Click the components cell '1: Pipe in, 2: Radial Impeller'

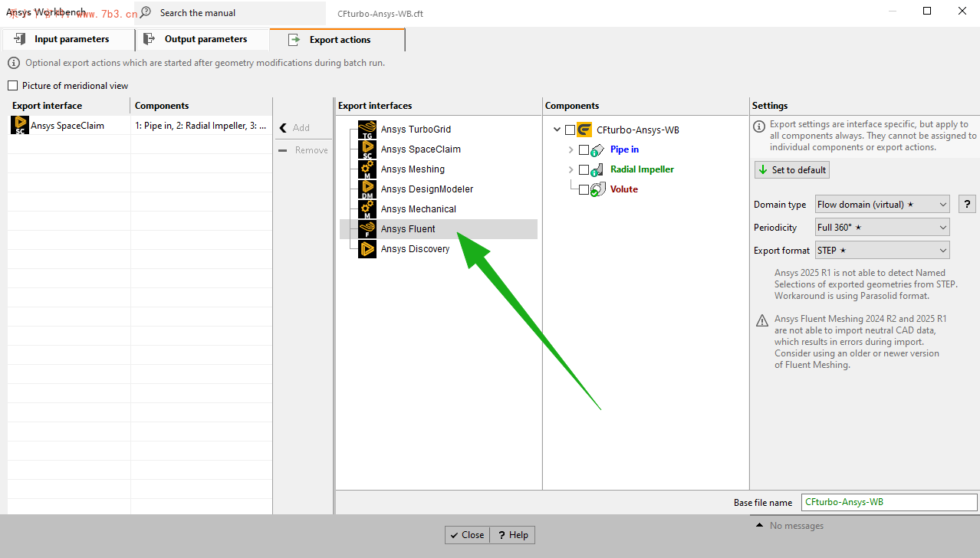coord(201,126)
